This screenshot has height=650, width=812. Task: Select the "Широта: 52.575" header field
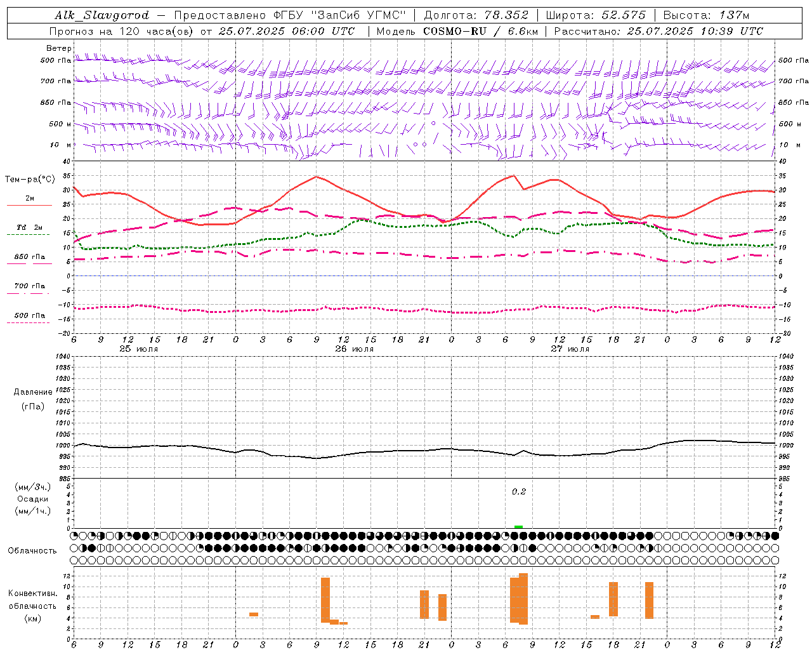[x=596, y=15]
